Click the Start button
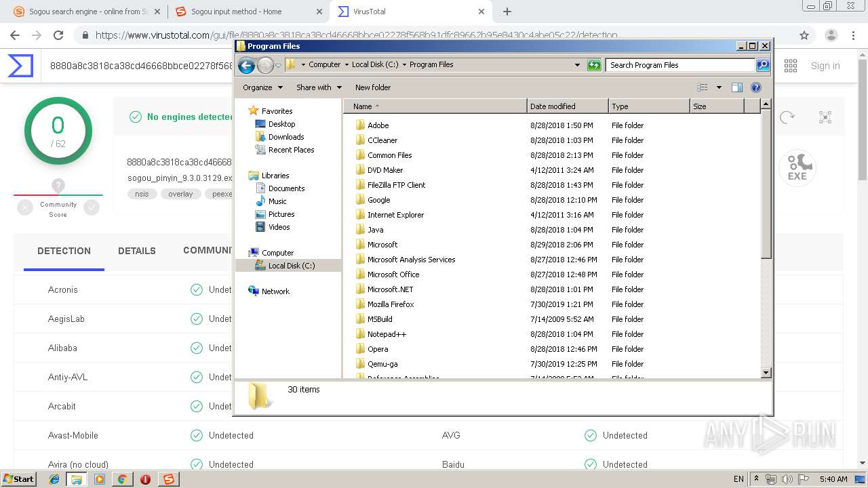Image resolution: width=868 pixels, height=488 pixels. (x=19, y=479)
